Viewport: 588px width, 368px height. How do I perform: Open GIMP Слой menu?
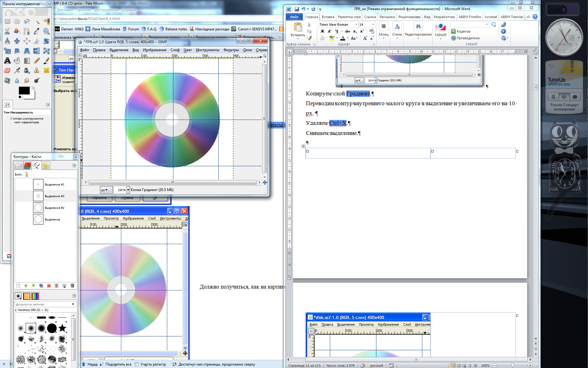pos(175,50)
